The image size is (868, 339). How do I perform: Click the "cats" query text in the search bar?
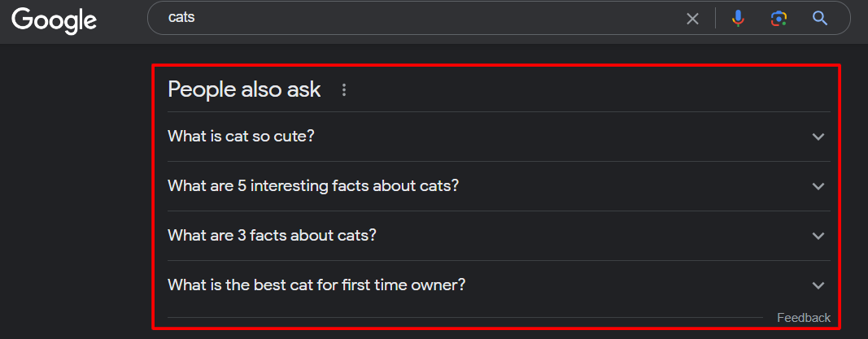coord(181,18)
